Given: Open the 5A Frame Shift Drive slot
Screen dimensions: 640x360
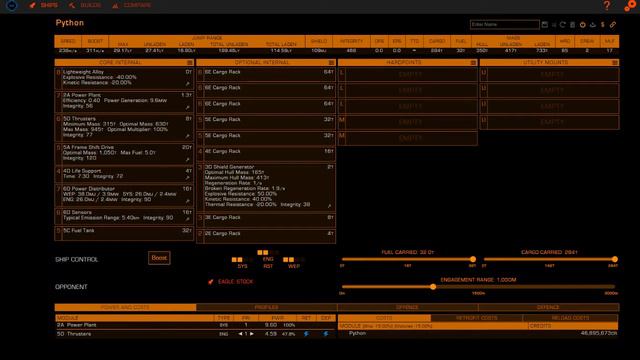Looking at the screenshot, I should tap(124, 153).
